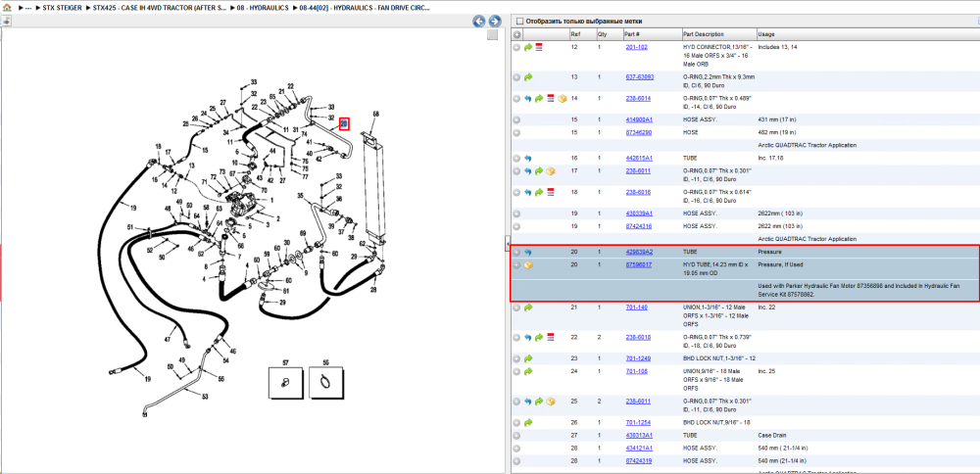Click the red list icon in the 238-6014 row

(x=551, y=98)
